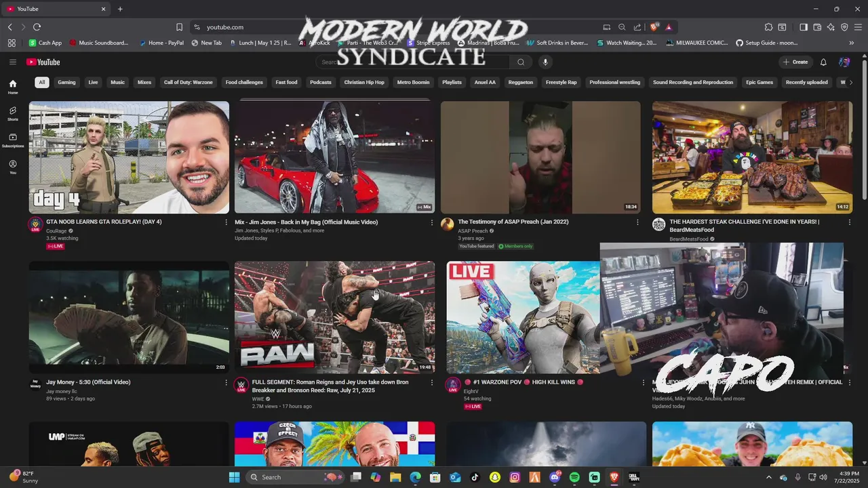Open File Explorer from taskbar
Screen dimensions: 868x488
(395, 477)
